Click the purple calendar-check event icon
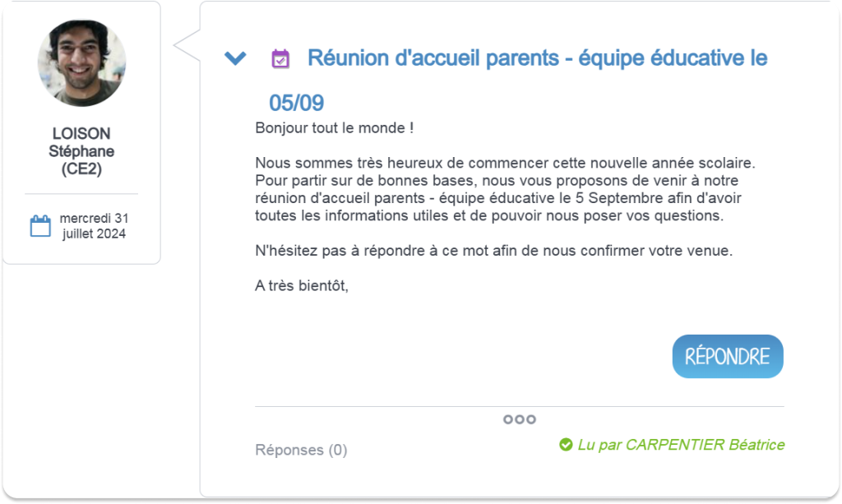Image resolution: width=842 pixels, height=504 pixels. pos(280,58)
